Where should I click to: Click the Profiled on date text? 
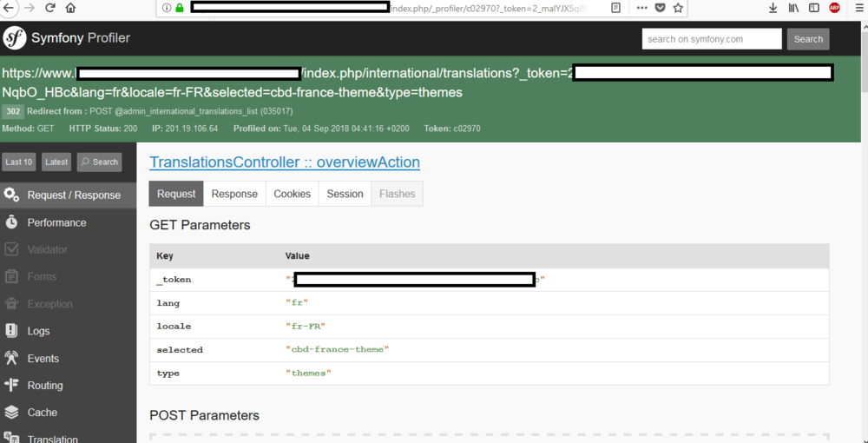(322, 129)
